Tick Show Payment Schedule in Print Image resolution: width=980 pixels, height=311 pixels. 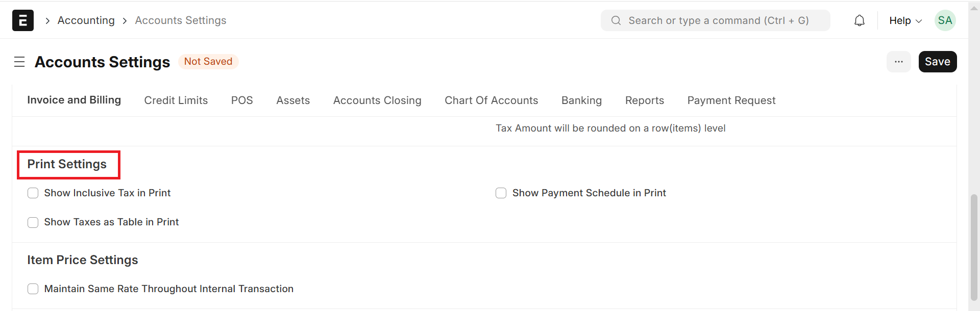(501, 193)
